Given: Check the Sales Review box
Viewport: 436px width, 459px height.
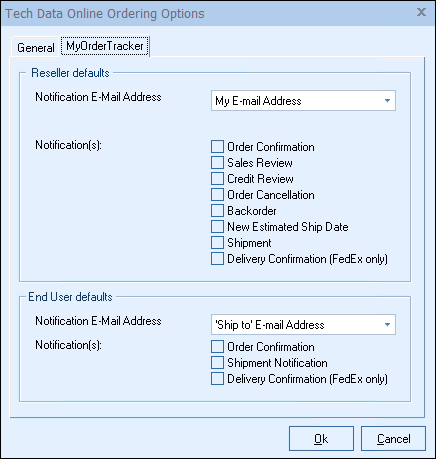Looking at the screenshot, I should tap(217, 163).
